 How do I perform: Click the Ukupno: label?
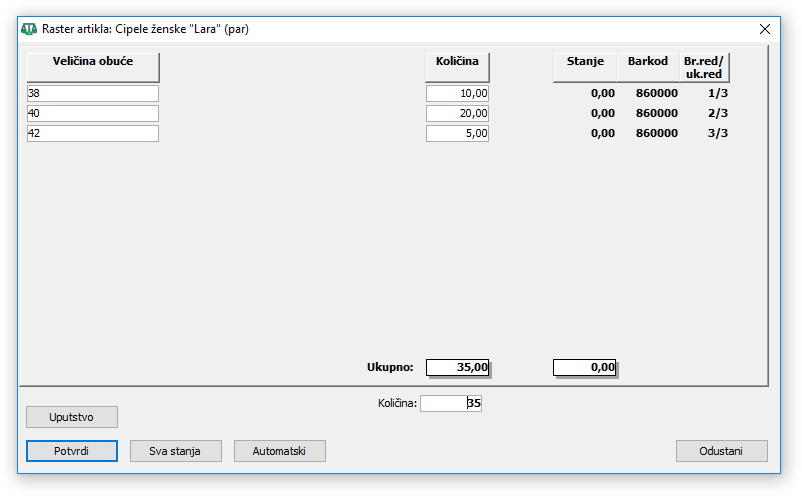point(390,367)
